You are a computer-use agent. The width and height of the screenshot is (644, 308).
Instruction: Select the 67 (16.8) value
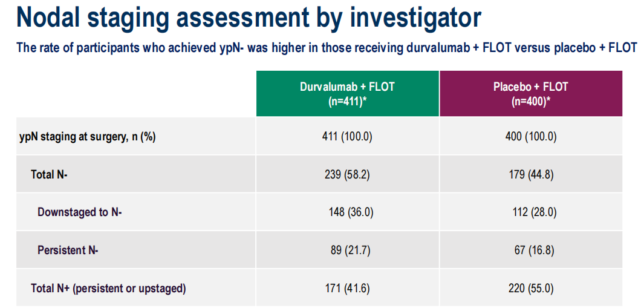tap(530, 250)
